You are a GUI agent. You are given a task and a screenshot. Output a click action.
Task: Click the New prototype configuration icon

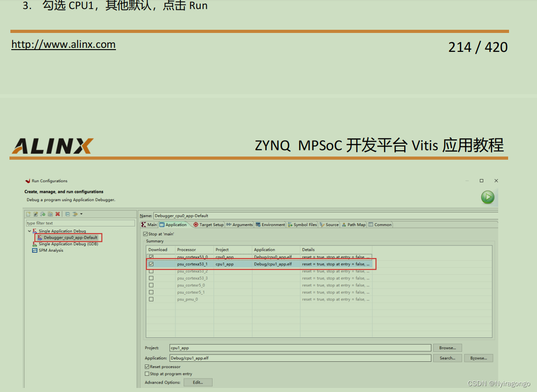coord(36,214)
